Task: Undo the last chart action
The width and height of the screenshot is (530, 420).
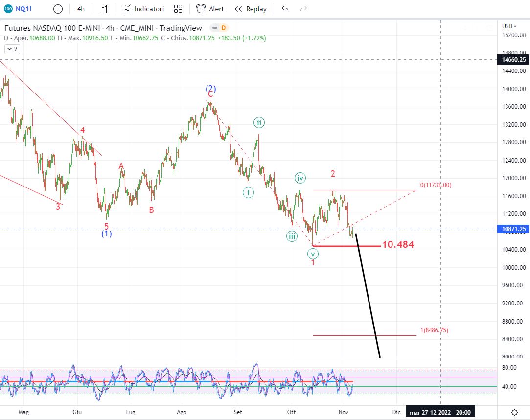Action: 285,9
